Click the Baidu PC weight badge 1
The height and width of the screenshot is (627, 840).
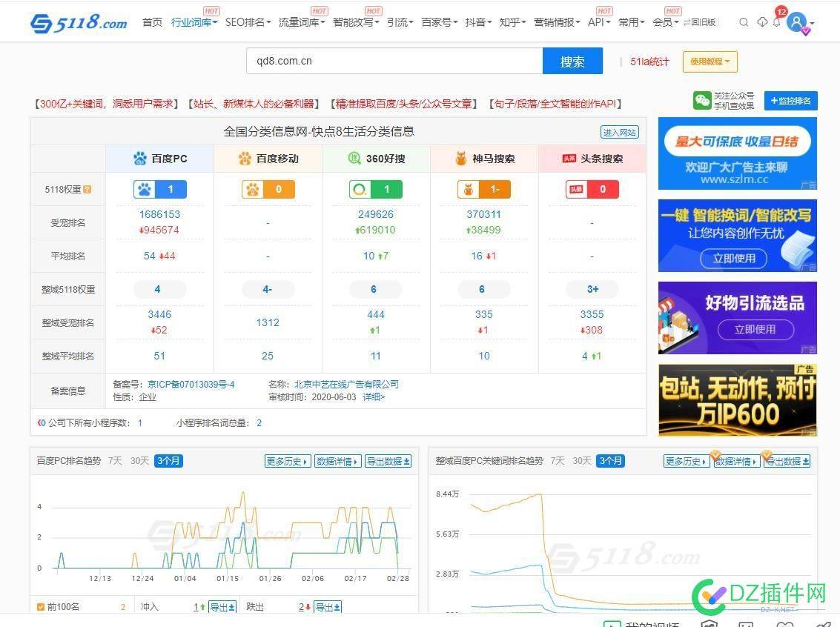[x=159, y=190]
